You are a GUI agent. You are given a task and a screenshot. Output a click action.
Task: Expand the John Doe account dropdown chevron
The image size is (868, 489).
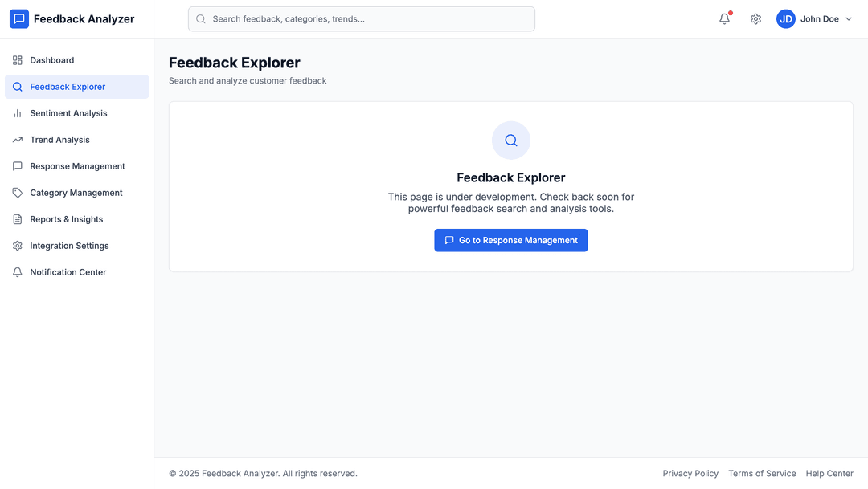(x=849, y=19)
